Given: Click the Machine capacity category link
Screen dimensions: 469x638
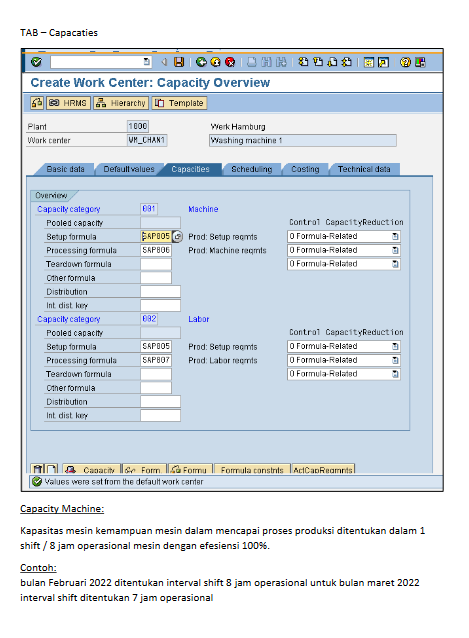Looking at the screenshot, I should tap(203, 209).
